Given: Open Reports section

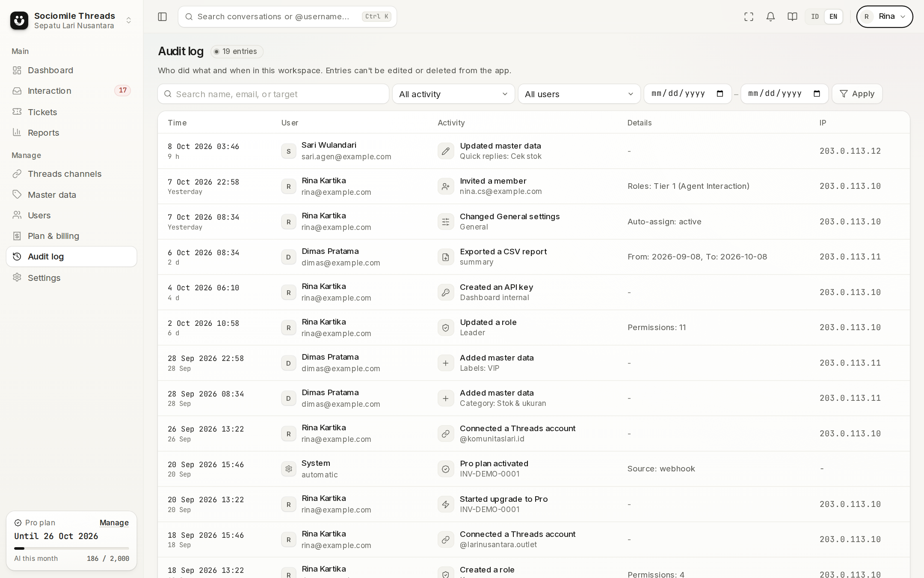Looking at the screenshot, I should click(x=71, y=133).
